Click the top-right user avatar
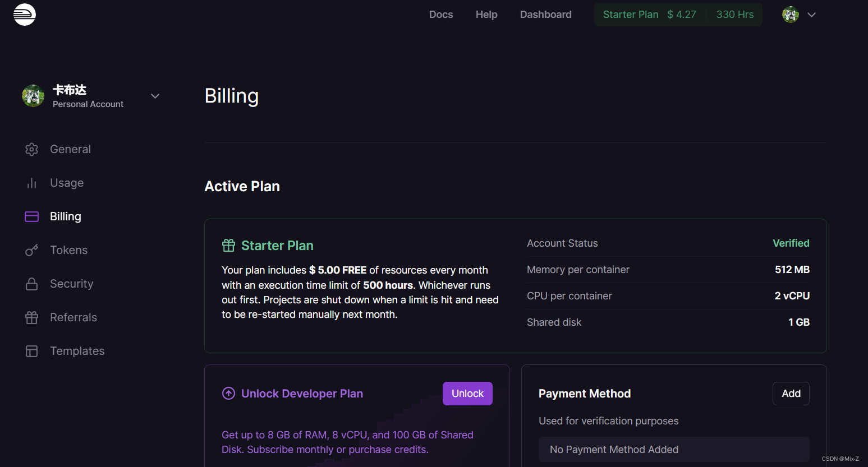 pos(791,15)
